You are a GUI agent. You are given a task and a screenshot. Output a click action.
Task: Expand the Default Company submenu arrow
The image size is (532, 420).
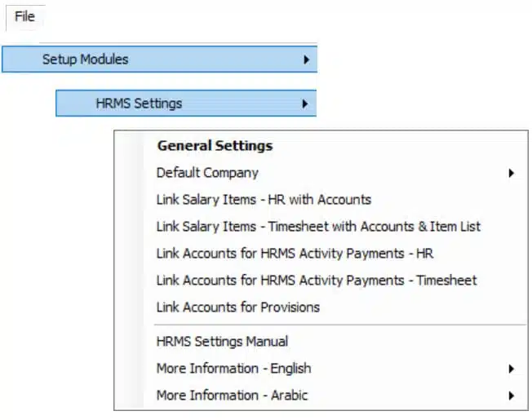(512, 173)
